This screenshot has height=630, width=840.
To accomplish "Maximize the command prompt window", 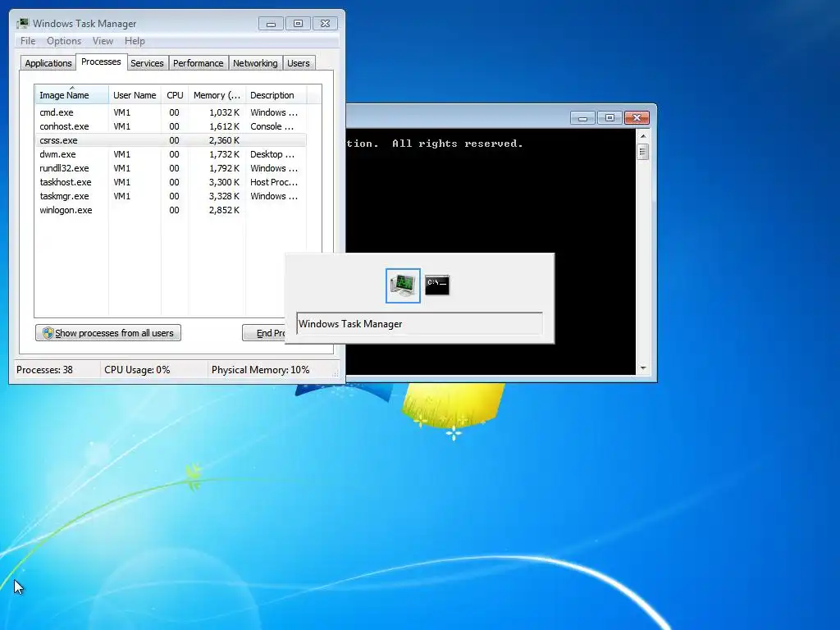I will pos(609,118).
